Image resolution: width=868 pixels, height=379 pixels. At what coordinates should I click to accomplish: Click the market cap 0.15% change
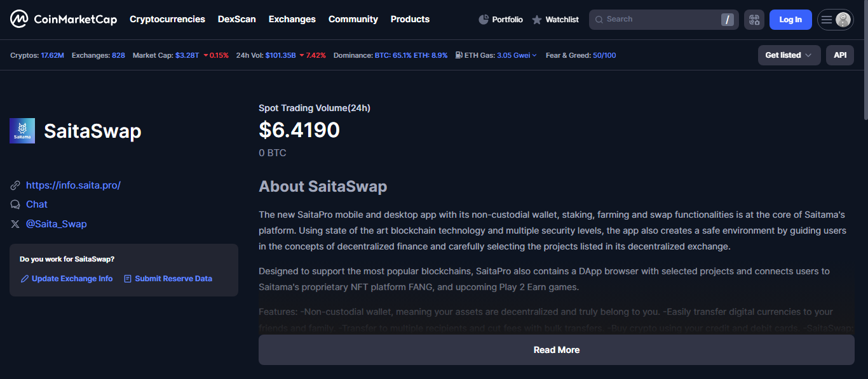pyautogui.click(x=216, y=55)
